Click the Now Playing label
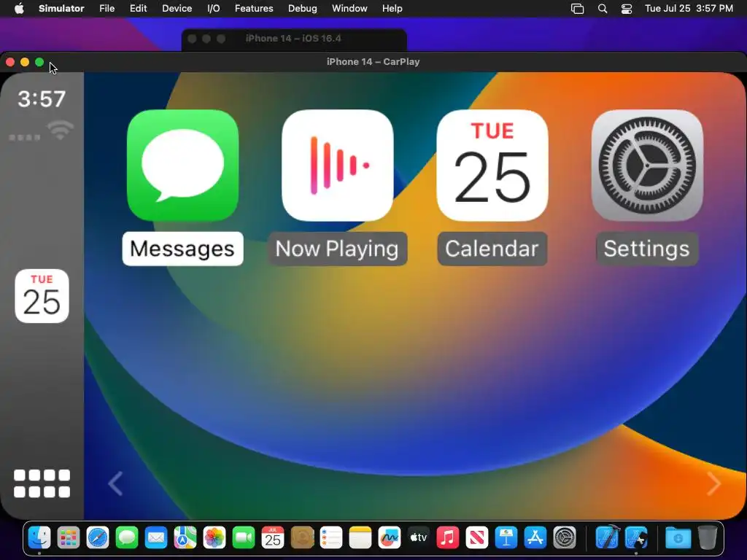This screenshot has height=560, width=747. [x=337, y=249]
